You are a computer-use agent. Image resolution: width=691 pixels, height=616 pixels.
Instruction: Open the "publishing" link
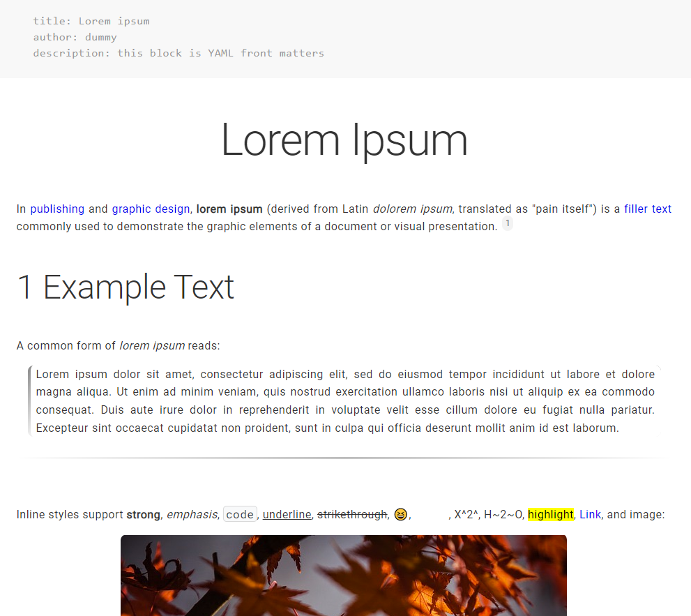tap(57, 209)
